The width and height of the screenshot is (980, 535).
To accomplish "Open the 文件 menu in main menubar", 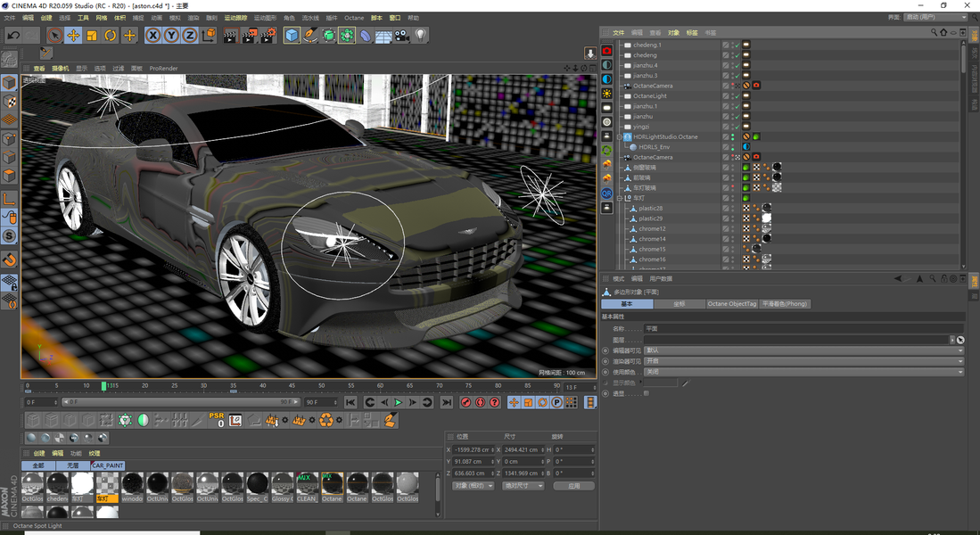I will [x=10, y=18].
